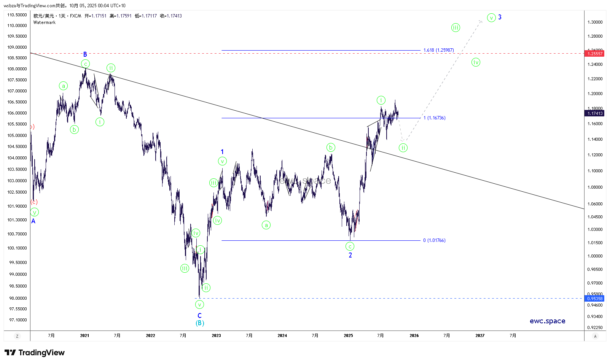The width and height of the screenshot is (610, 364).
Task: Click the TradingView logo
Action: pos(35,353)
